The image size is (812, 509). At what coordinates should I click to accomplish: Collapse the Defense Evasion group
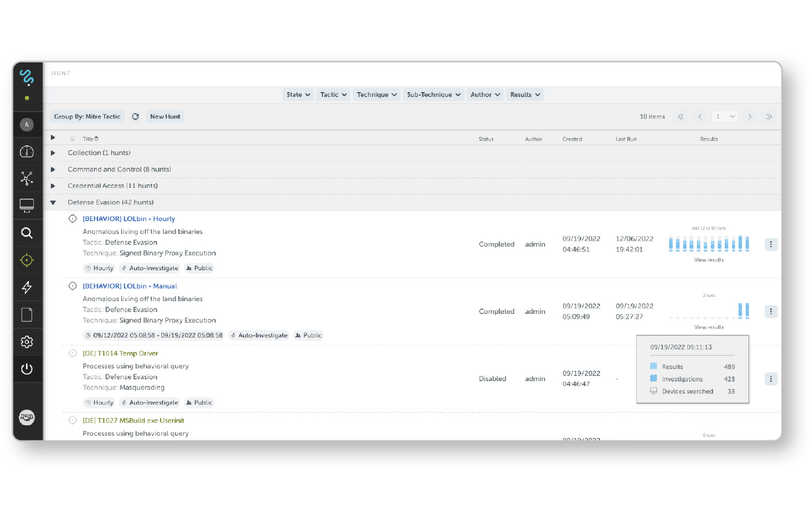click(53, 202)
